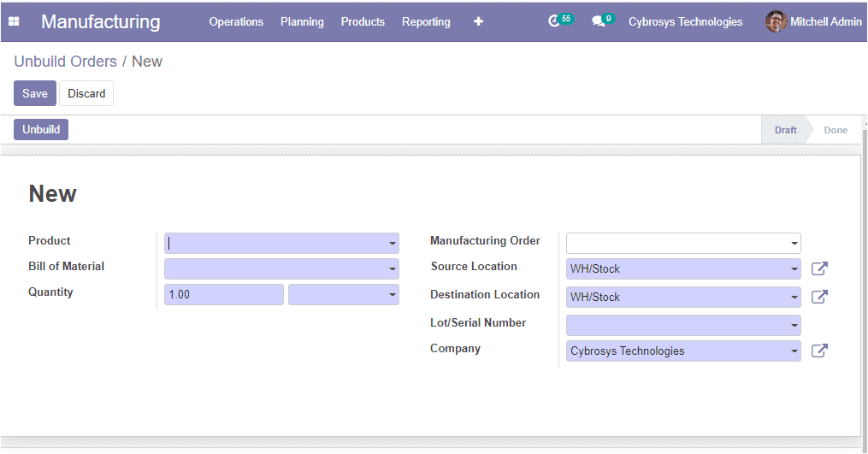This screenshot has height=454, width=868.
Task: Open the Operations menu
Action: pos(236,21)
